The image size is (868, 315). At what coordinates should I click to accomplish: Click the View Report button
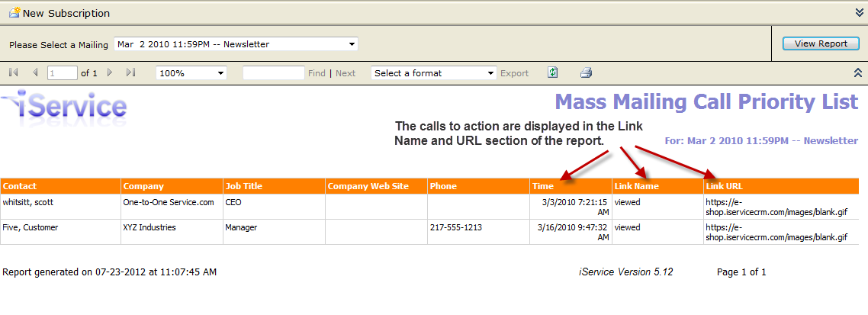coord(821,43)
